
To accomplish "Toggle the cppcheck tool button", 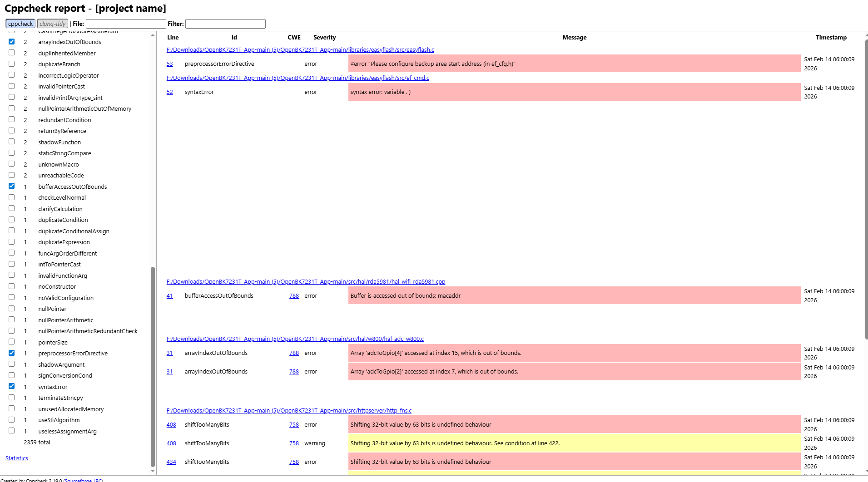I will pyautogui.click(x=20, y=24).
